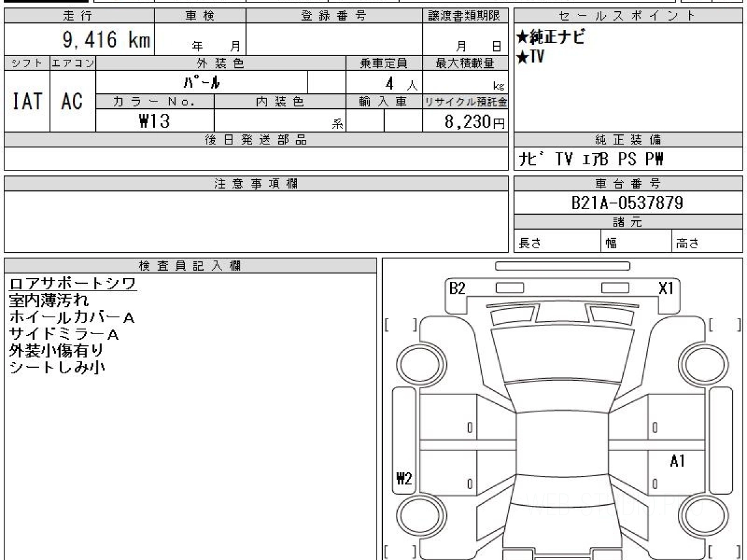
Task: Select chassis number B21A-0537879
Action: [627, 203]
